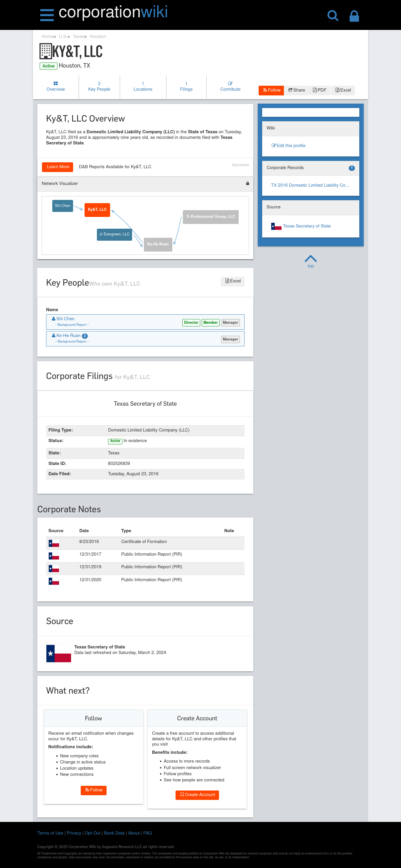Open Shi Chen's profile link

click(x=65, y=319)
